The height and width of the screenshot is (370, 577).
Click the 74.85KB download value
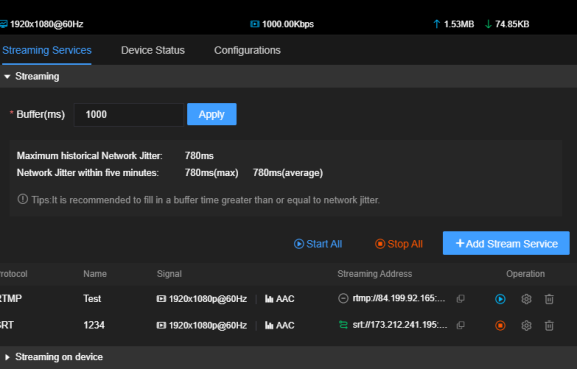[x=512, y=24]
